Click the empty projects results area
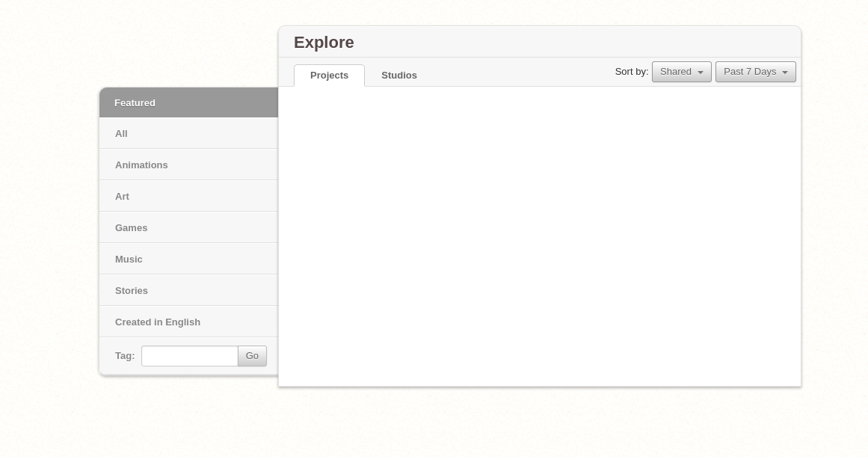Image resolution: width=868 pixels, height=457 pixels. [x=540, y=232]
